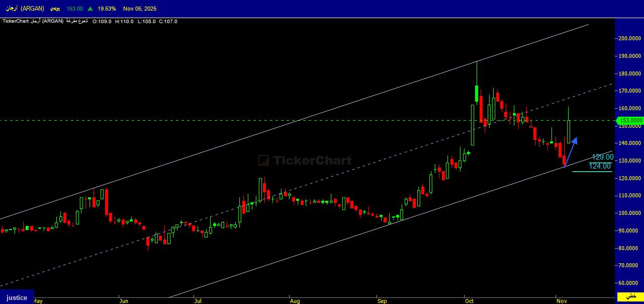Select the 124.00 price level label

(600, 166)
